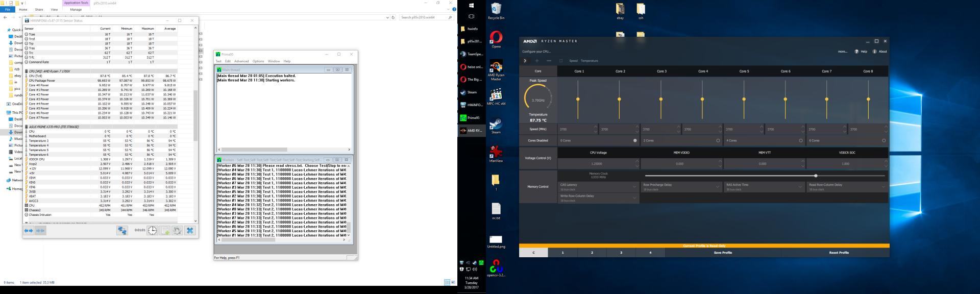Click Task View icon on taskbar
Screen dimensions: 980x294
[x=471, y=16]
